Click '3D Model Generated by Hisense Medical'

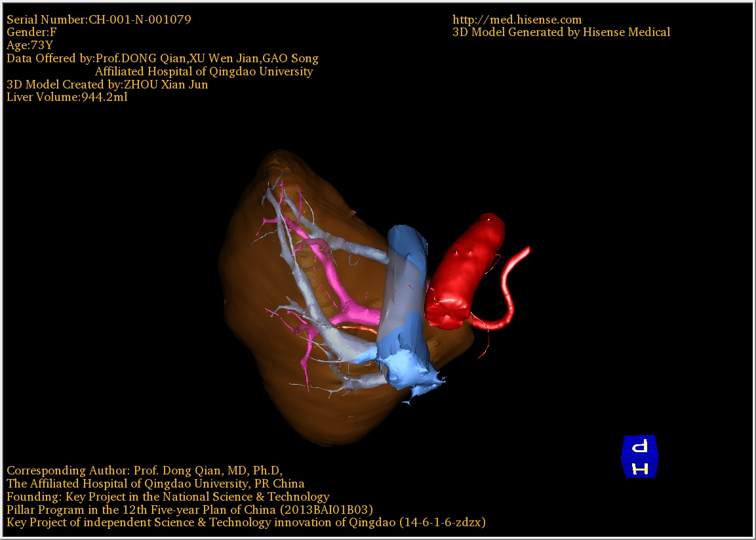point(561,32)
